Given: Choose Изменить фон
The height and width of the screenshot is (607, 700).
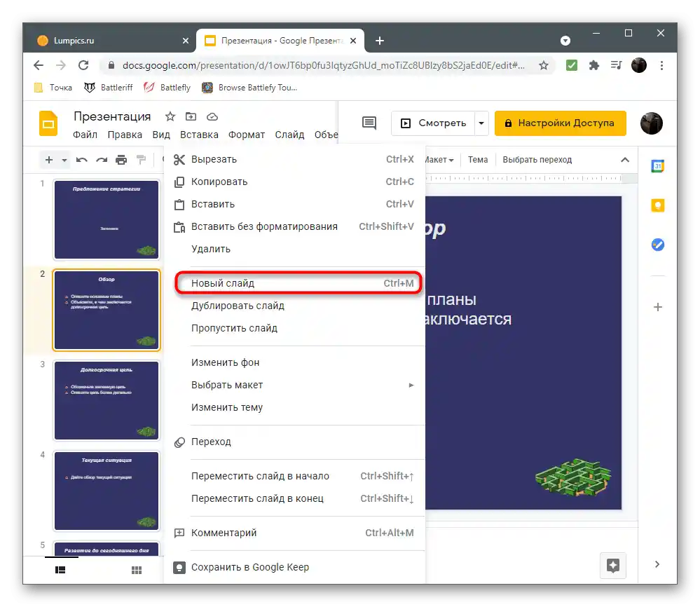Looking at the screenshot, I should pyautogui.click(x=294, y=362).
